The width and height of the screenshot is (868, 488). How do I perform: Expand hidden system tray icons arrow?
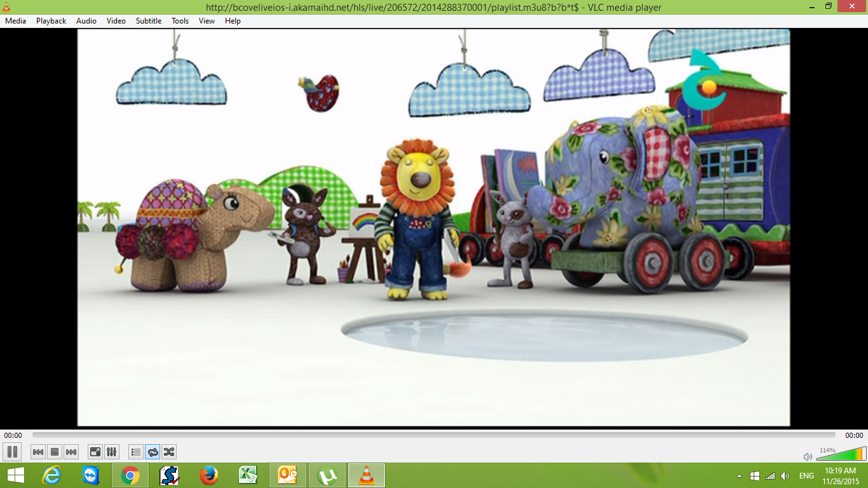(739, 476)
